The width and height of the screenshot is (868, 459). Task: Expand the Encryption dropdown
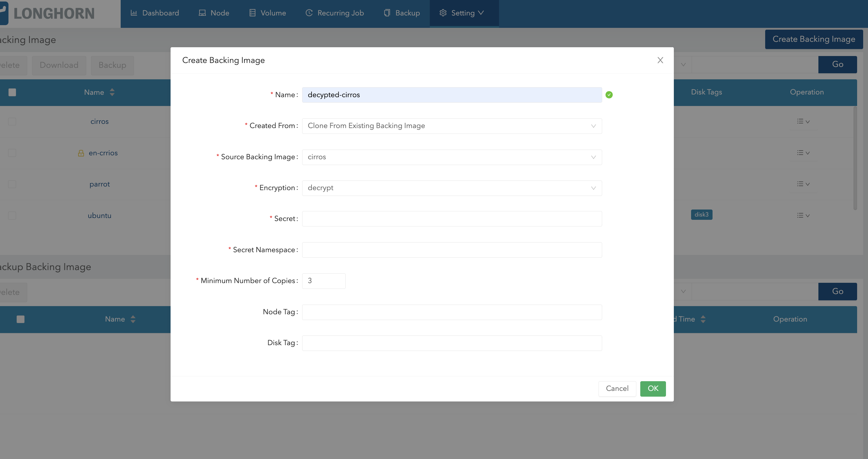tap(452, 188)
